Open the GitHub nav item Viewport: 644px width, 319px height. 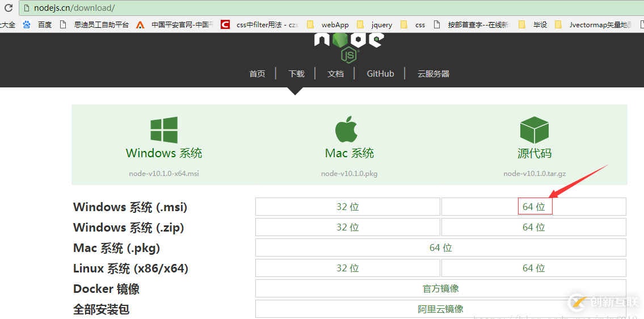380,74
